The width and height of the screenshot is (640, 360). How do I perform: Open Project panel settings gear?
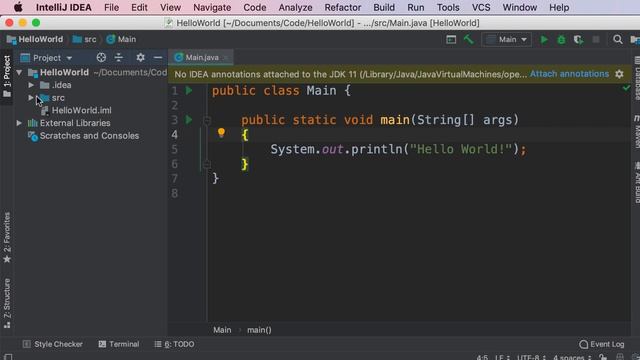point(140,58)
